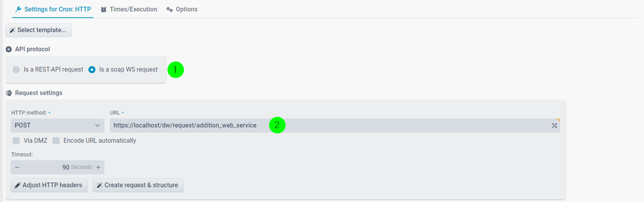
Task: Collapse the API protocol section icon
Action: pos(8,49)
